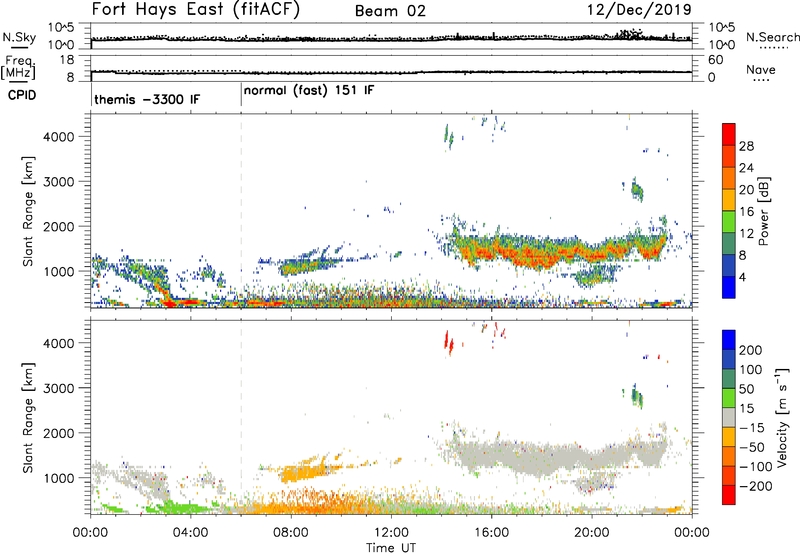Click the 'Freq. [MHz]' label
Image resolution: width=800 pixels, height=554 pixels.
coord(20,67)
